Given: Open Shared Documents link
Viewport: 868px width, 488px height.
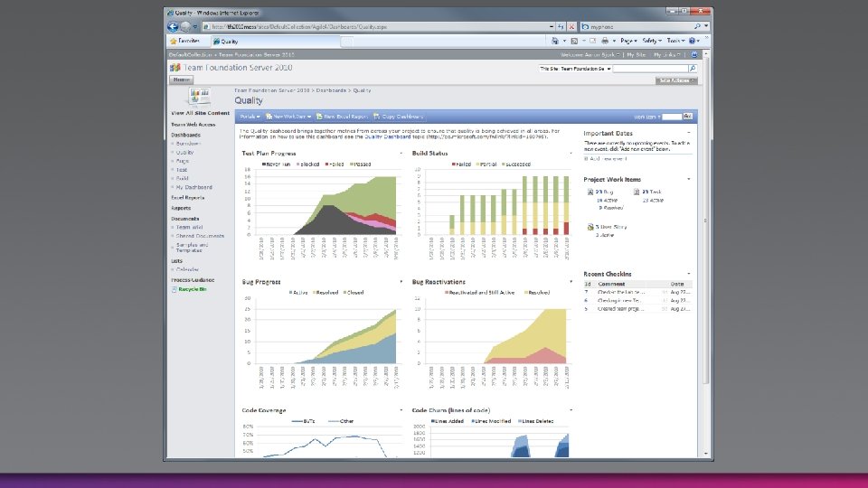Looking at the screenshot, I should point(200,236).
